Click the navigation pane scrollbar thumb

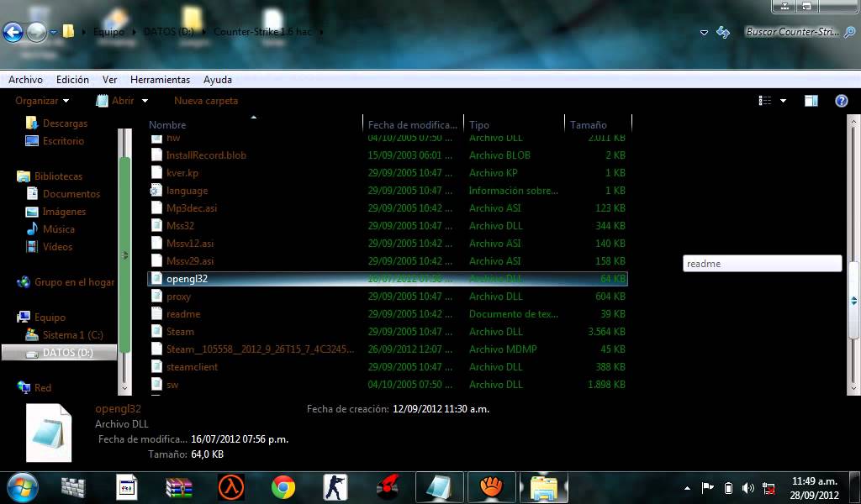[124, 255]
